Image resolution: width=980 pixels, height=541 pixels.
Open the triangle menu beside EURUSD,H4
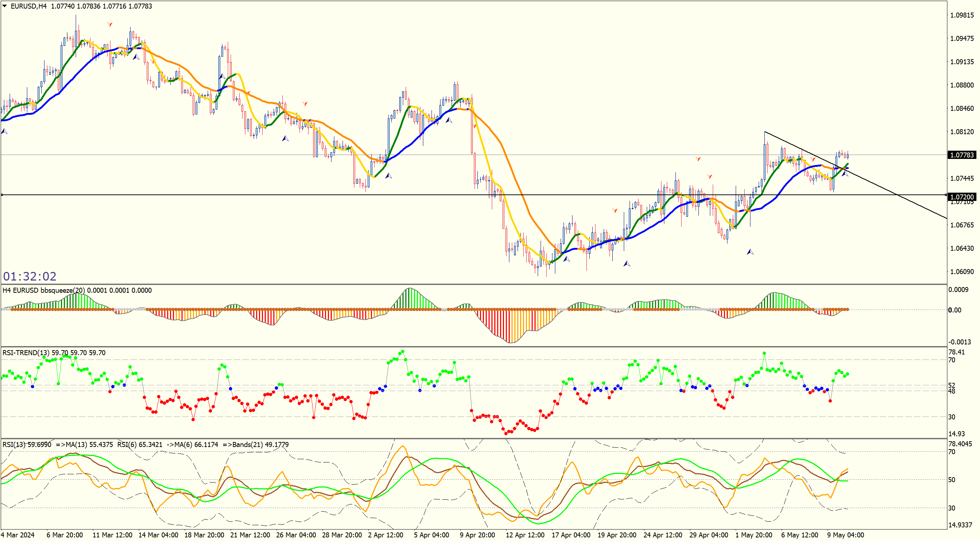5,6
